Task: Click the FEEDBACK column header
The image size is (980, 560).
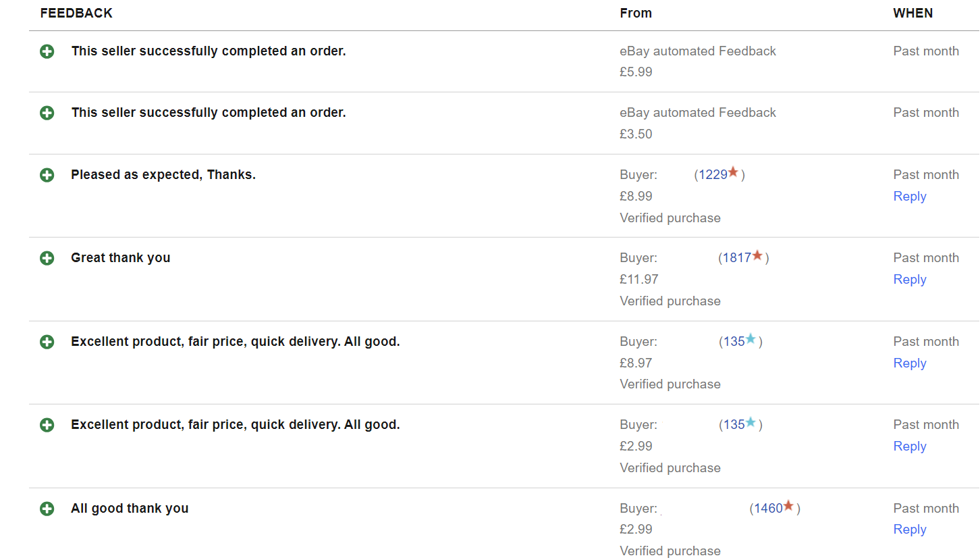Action: point(76,14)
